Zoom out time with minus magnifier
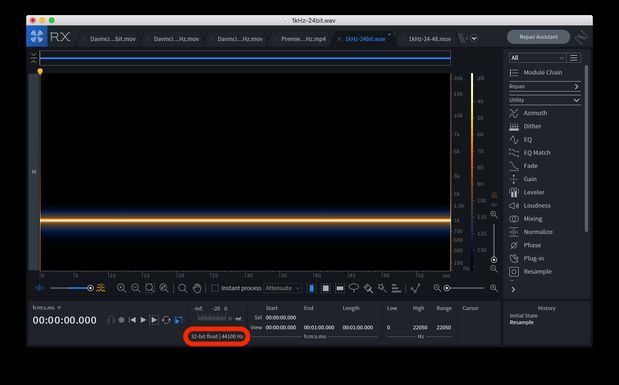Image resolution: width=619 pixels, height=385 pixels. (x=135, y=288)
